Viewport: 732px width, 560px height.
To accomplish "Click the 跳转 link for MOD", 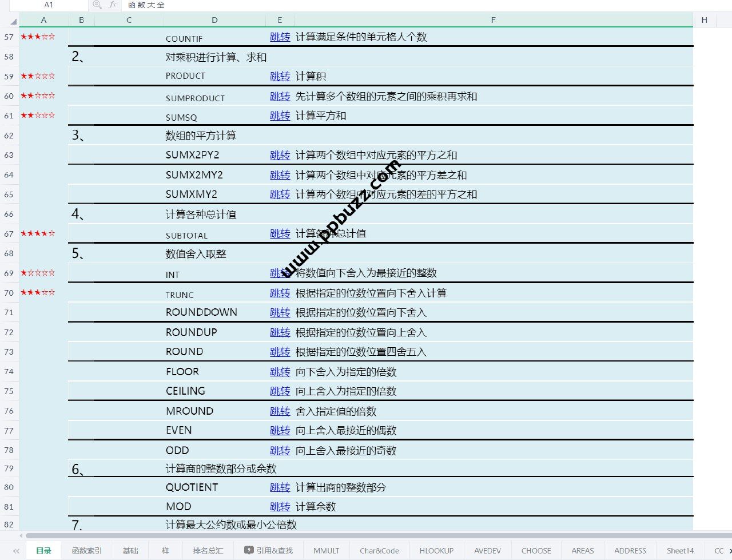I will pyautogui.click(x=280, y=507).
